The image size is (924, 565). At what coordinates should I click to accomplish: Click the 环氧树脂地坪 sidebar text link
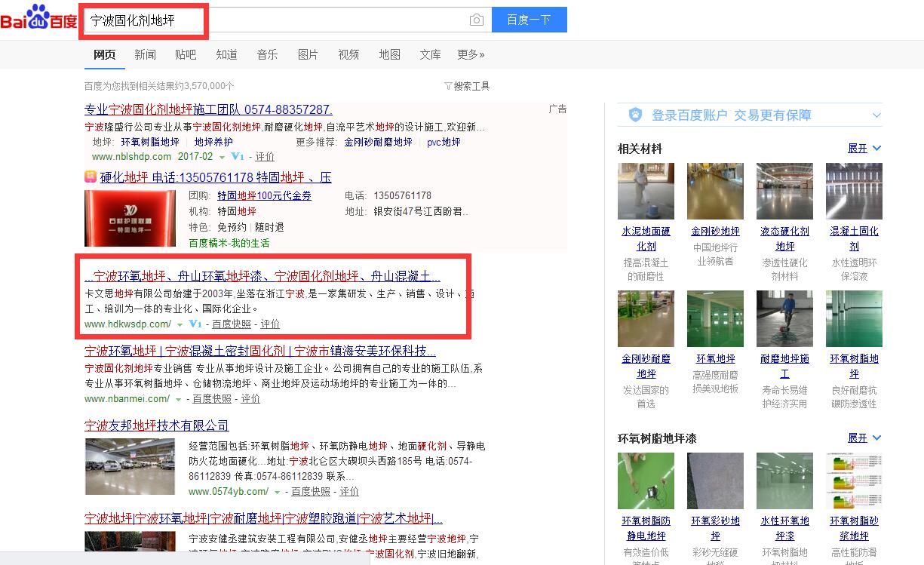click(854, 367)
